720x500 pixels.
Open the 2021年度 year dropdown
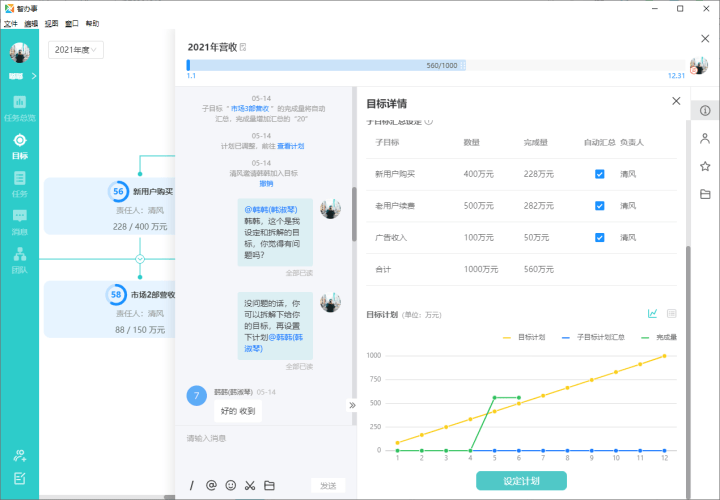(x=76, y=50)
